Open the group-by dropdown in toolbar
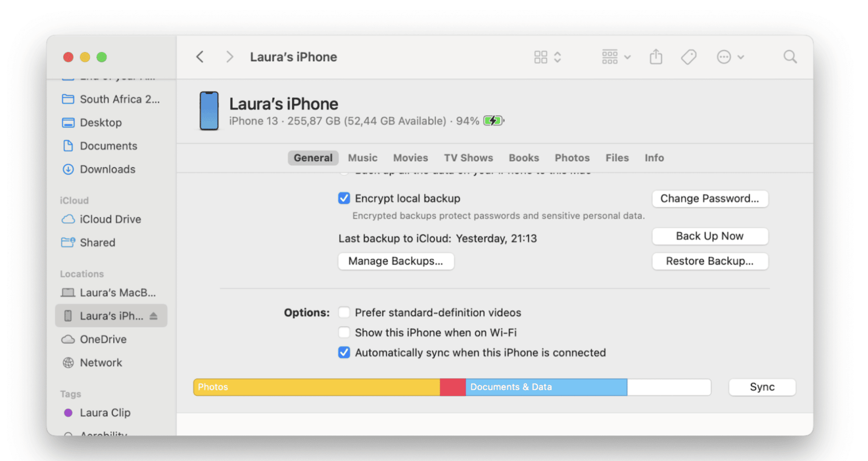Screen dimensions: 868x461 click(x=616, y=57)
